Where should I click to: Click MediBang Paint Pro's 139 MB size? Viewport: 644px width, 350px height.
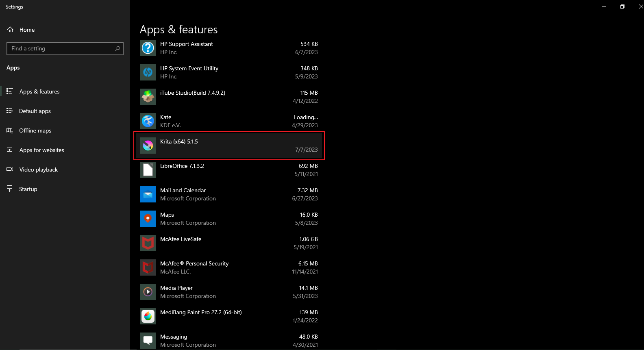pos(309,312)
